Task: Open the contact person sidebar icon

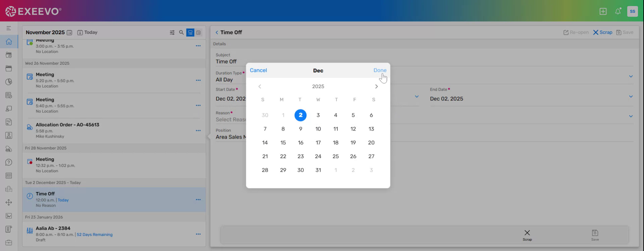Action: tap(9, 136)
